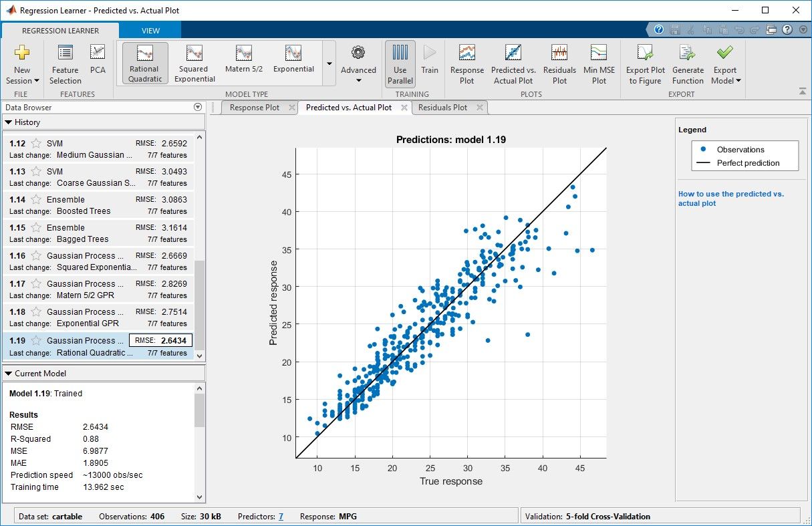Open Feature Selection

coord(64,63)
